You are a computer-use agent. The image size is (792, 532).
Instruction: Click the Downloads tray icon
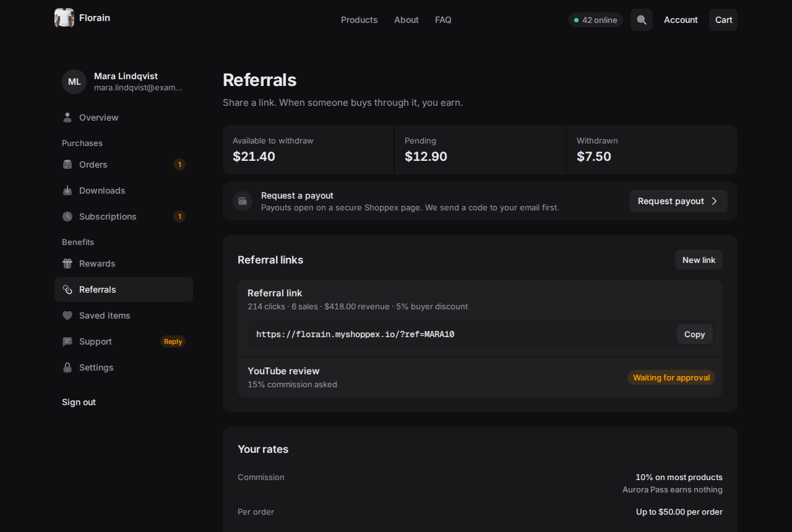(x=67, y=191)
